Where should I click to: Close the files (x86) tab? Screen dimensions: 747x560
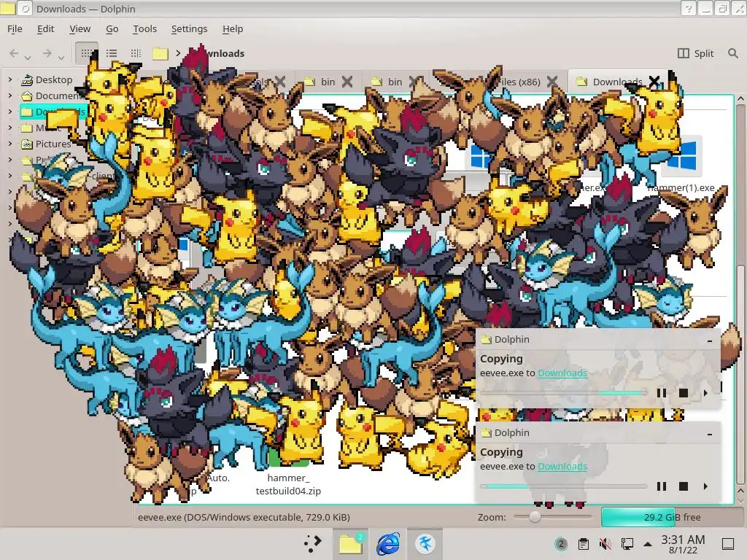point(552,82)
